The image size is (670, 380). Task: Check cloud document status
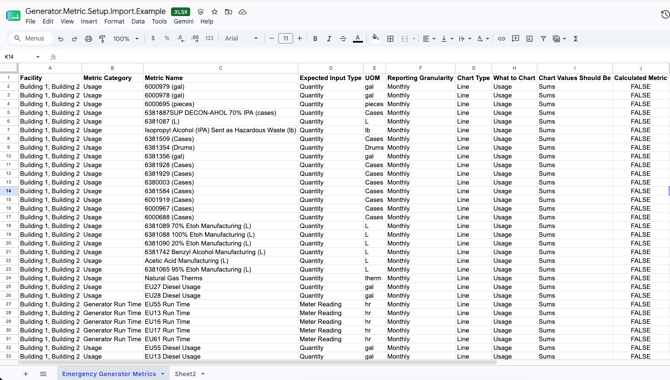242,12
